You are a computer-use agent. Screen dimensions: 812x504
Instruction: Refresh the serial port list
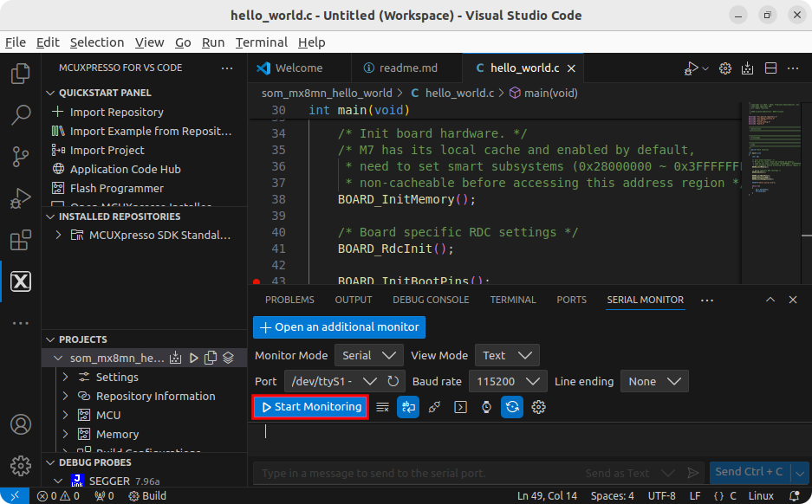pos(393,381)
